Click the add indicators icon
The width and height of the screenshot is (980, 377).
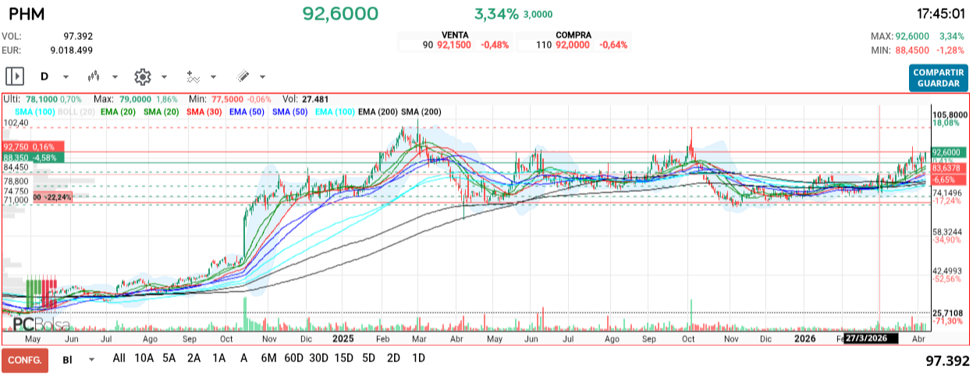(193, 76)
